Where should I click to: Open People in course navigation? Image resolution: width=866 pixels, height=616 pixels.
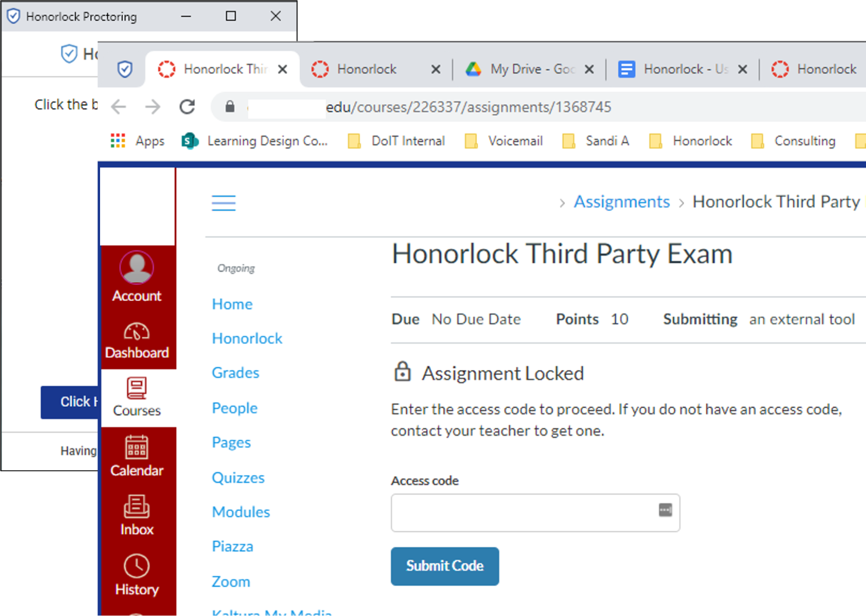(234, 408)
